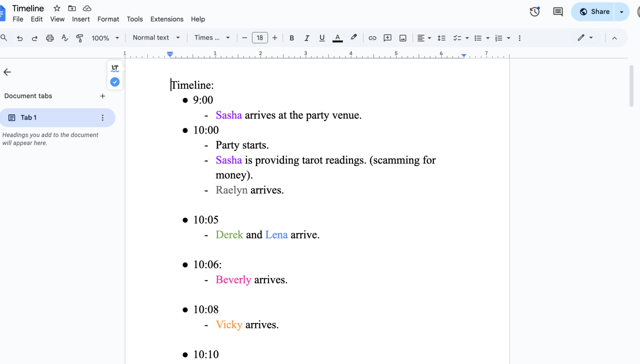The height and width of the screenshot is (364, 640).
Task: Open version history clock icon
Action: click(534, 11)
